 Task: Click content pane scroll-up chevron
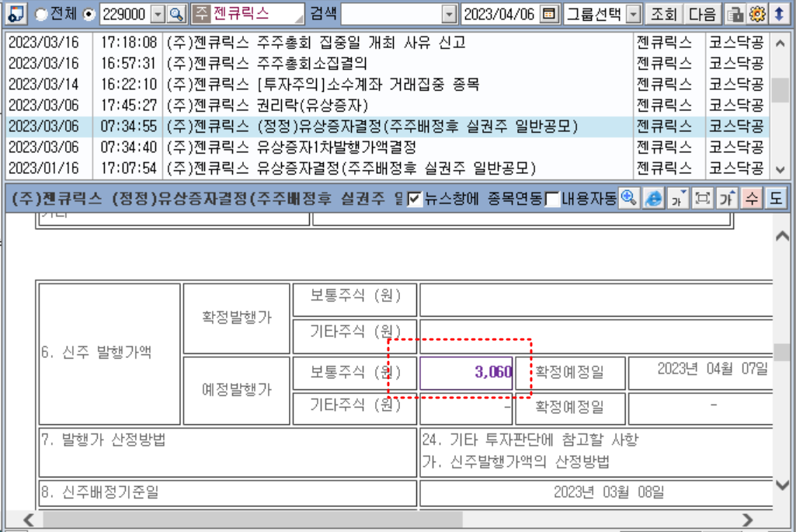coord(782,236)
